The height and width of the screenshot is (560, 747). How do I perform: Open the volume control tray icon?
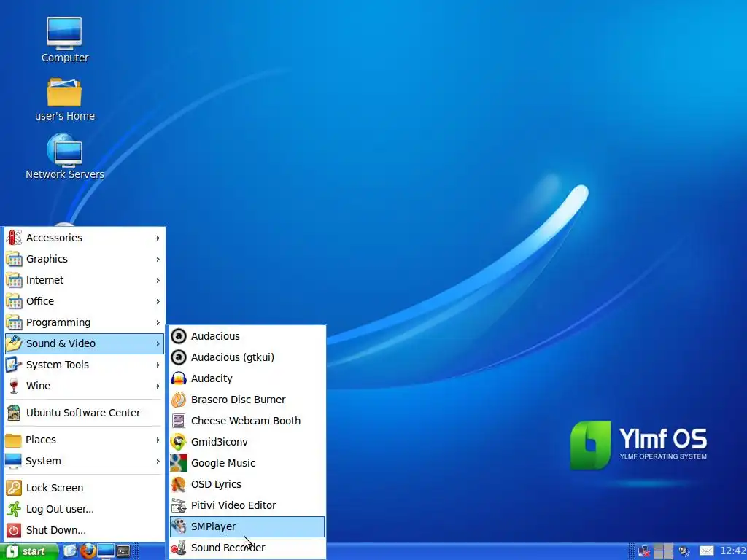[684, 551]
